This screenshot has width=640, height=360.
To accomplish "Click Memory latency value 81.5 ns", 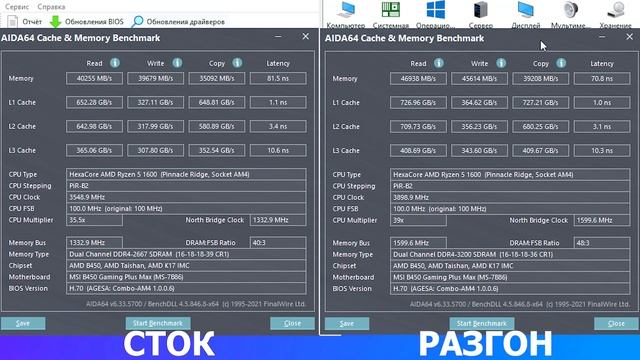I will (278, 78).
